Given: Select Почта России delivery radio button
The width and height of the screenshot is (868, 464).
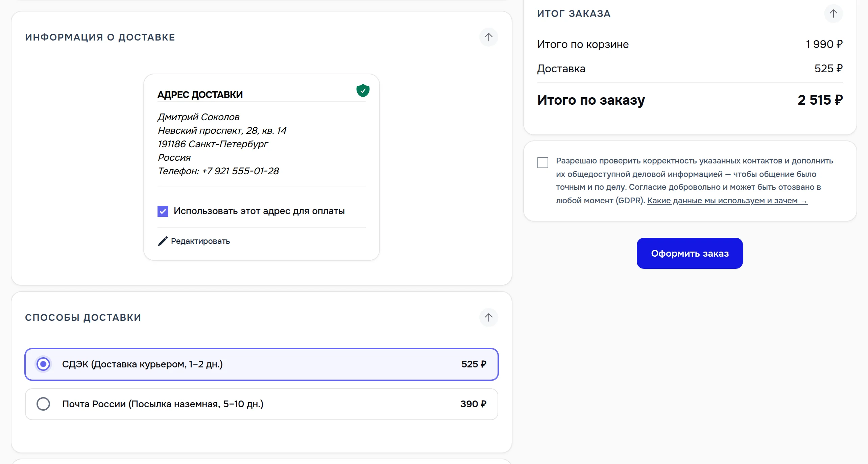Looking at the screenshot, I should [43, 404].
